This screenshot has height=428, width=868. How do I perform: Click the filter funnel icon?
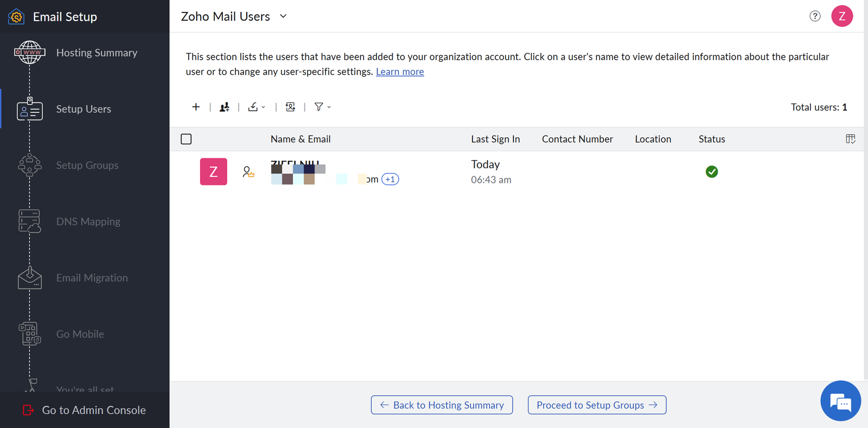tap(319, 107)
